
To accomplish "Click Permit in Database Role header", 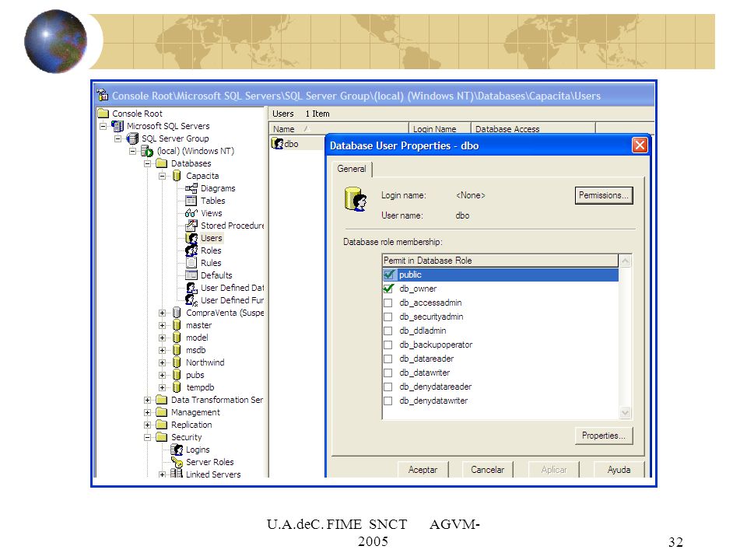I will point(500,261).
